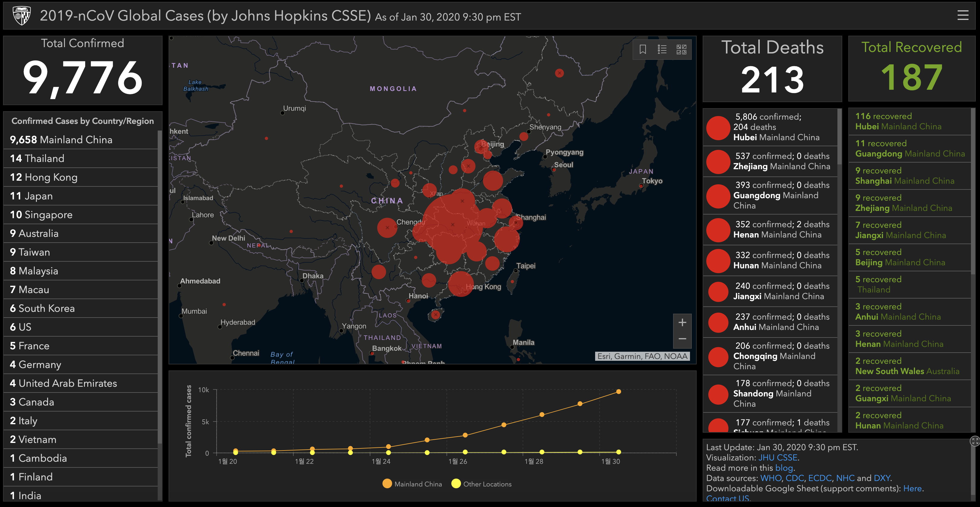Click the Hubei outbreak circle near Wuhan
The image size is (980, 507).
(452, 224)
